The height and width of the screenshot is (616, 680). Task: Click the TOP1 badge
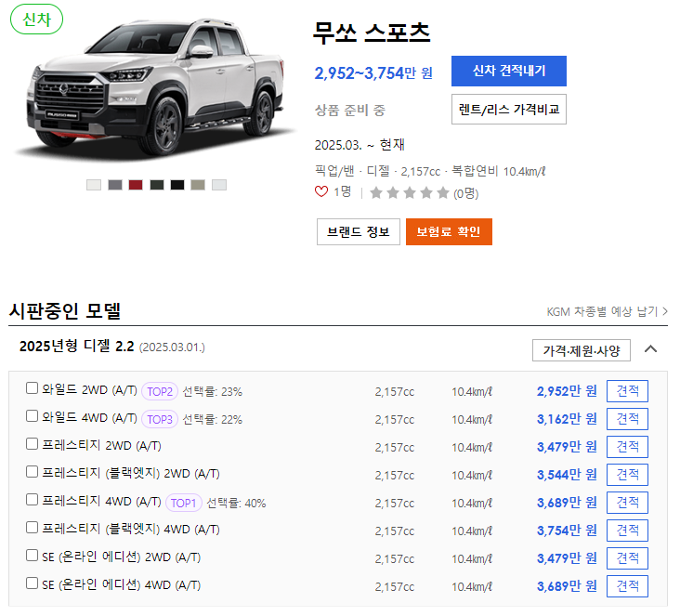coord(183,504)
